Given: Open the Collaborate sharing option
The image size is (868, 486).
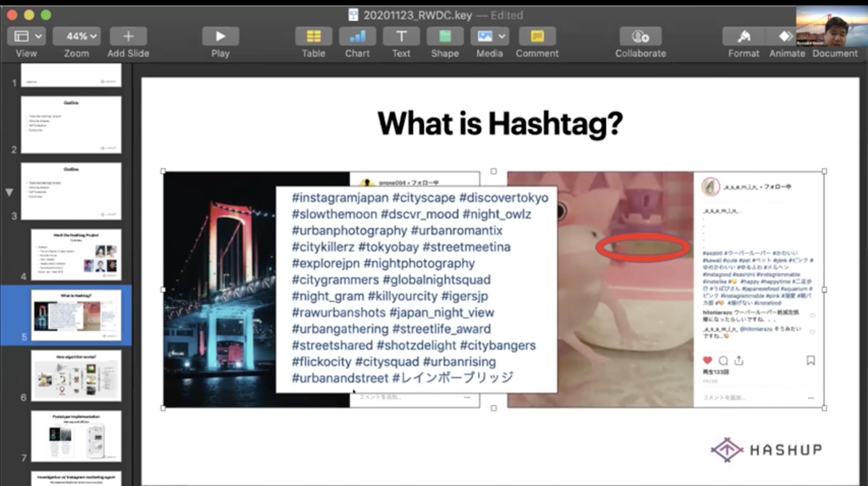Looking at the screenshot, I should click(640, 37).
